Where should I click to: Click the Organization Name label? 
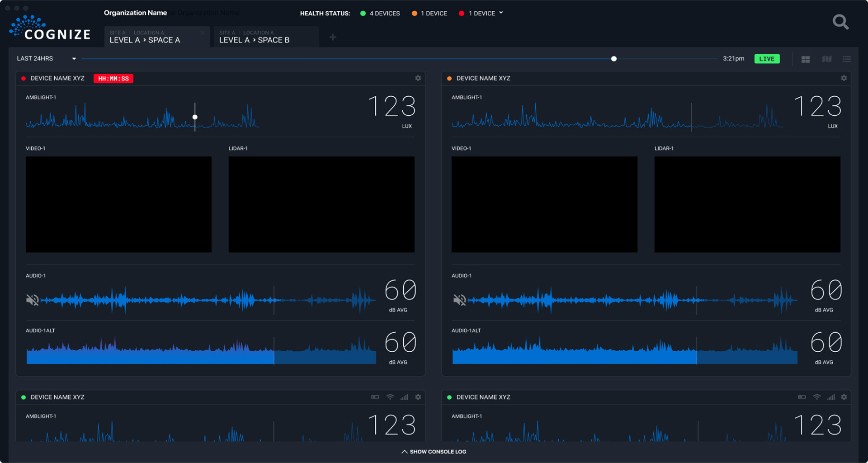(x=135, y=13)
